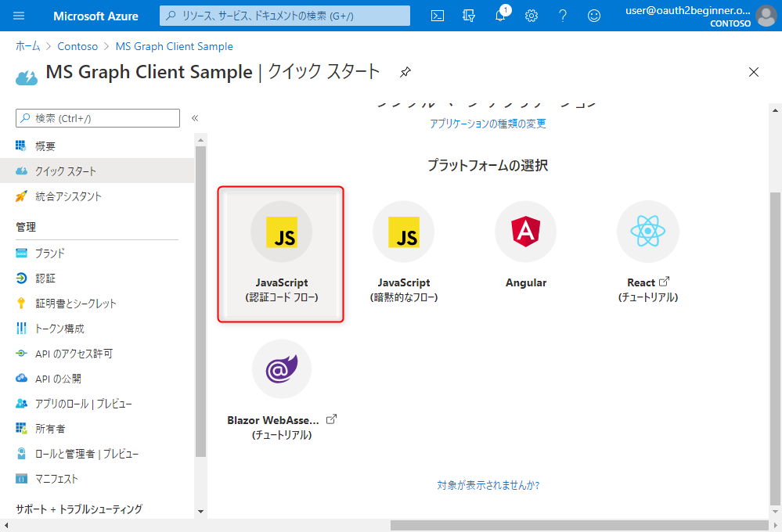Open the hamburger portal menu
This screenshot has height=532, width=782.
coord(19,16)
